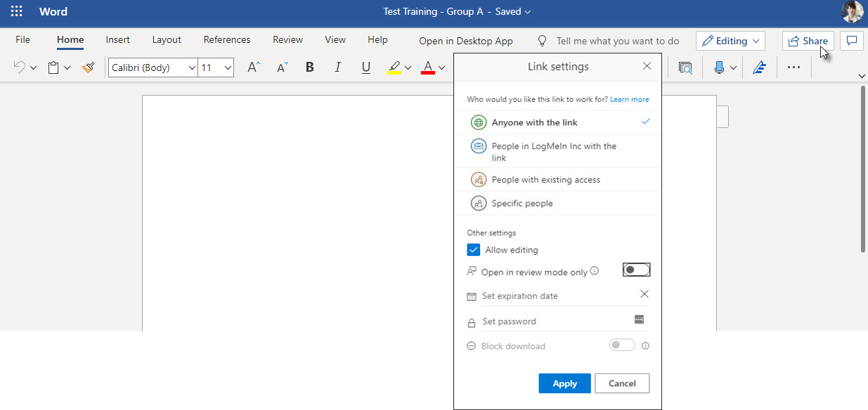Image resolution: width=868 pixels, height=410 pixels.
Task: Increase the font size
Action: point(252,67)
